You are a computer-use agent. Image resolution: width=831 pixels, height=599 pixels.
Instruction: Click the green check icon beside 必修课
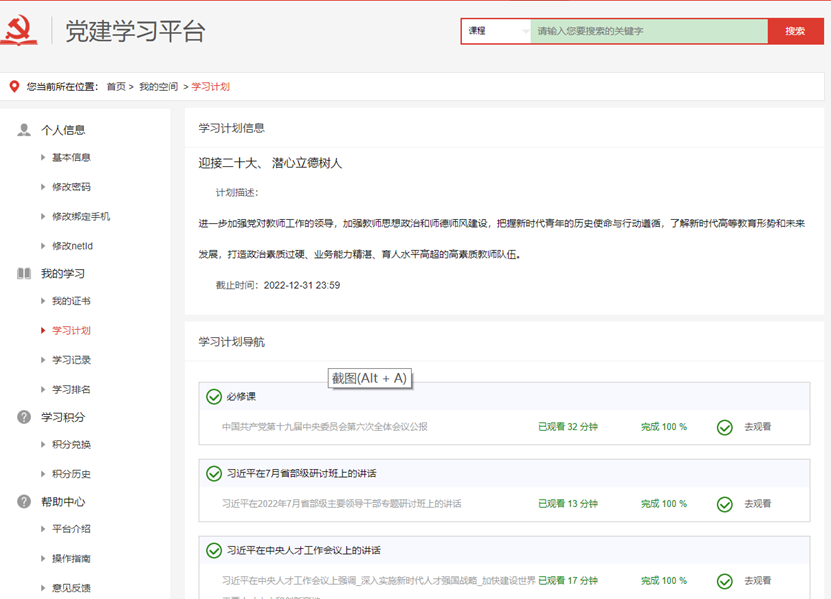(213, 397)
